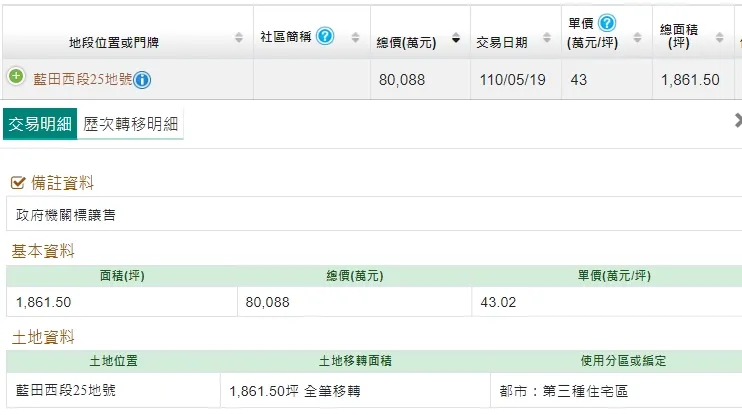Click 80,088 under 總價(萬元) in 基本資料
This screenshot has height=415, width=742.
click(267, 302)
